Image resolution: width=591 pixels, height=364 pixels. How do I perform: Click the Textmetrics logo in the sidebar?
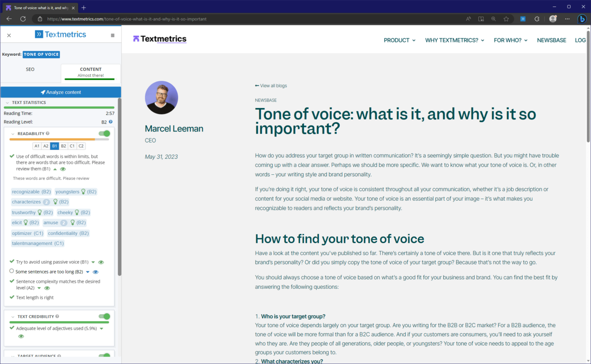(x=60, y=34)
